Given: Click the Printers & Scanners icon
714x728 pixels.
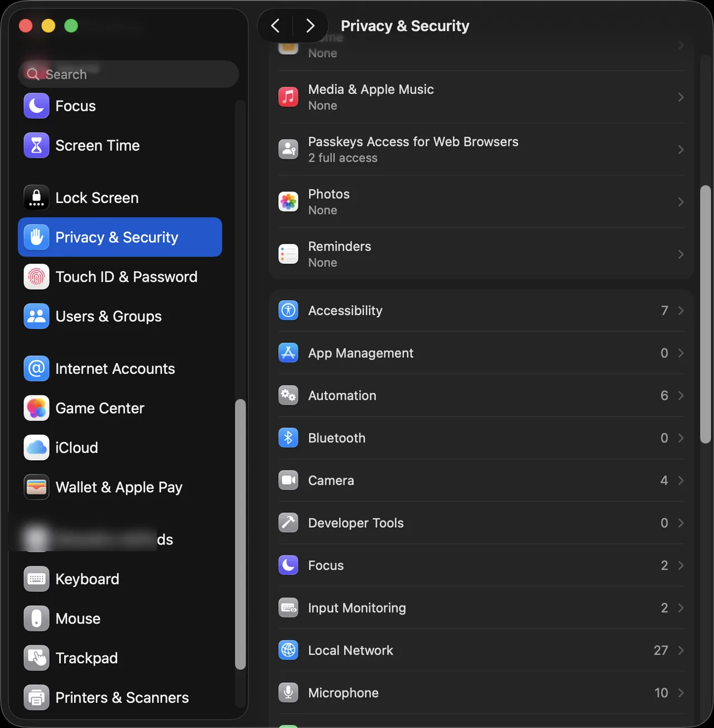Looking at the screenshot, I should (36, 698).
